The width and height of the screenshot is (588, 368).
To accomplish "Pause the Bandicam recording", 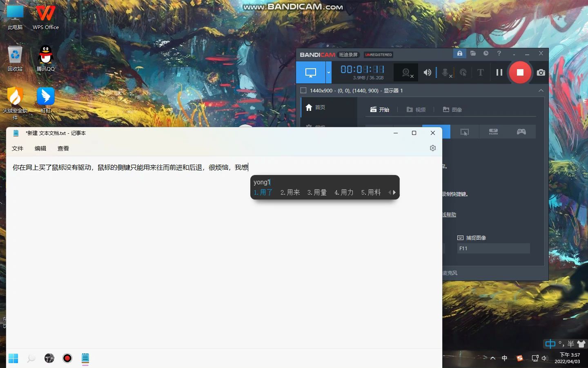I will pyautogui.click(x=499, y=72).
